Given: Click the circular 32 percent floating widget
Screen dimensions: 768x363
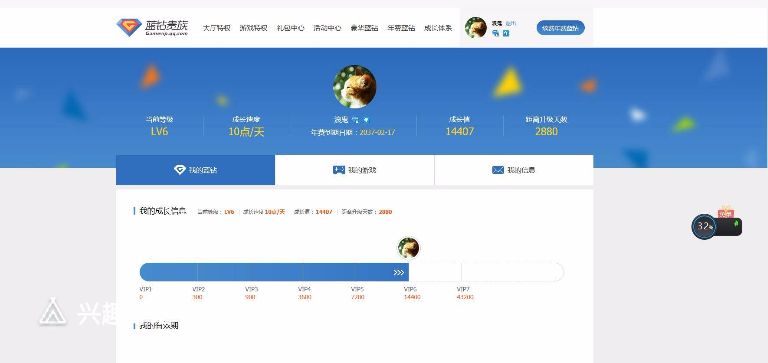Looking at the screenshot, I should [704, 226].
